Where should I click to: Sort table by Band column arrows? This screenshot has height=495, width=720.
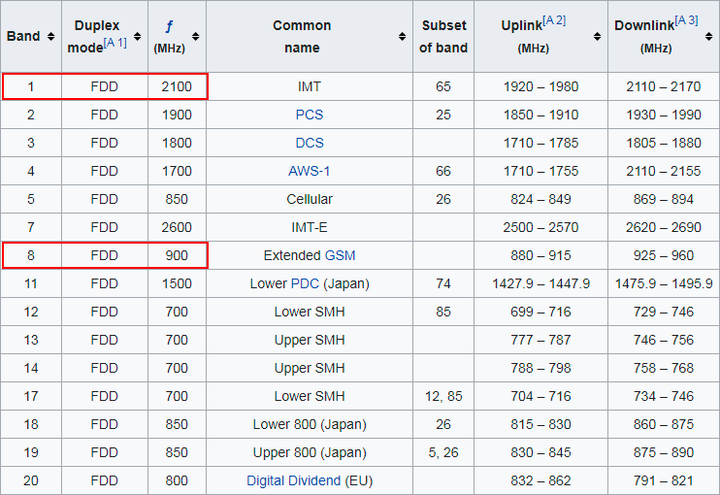(51, 36)
